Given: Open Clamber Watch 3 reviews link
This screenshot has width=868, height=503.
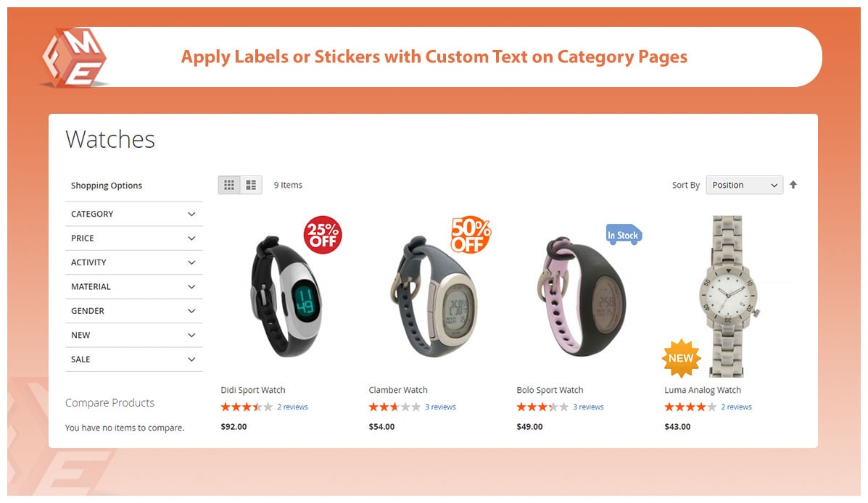Looking at the screenshot, I should pos(440,407).
